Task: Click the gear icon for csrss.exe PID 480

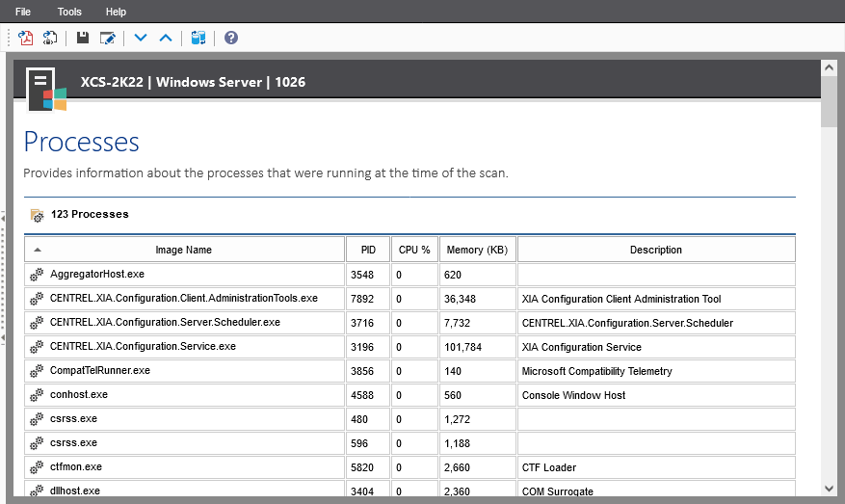Action: click(37, 419)
